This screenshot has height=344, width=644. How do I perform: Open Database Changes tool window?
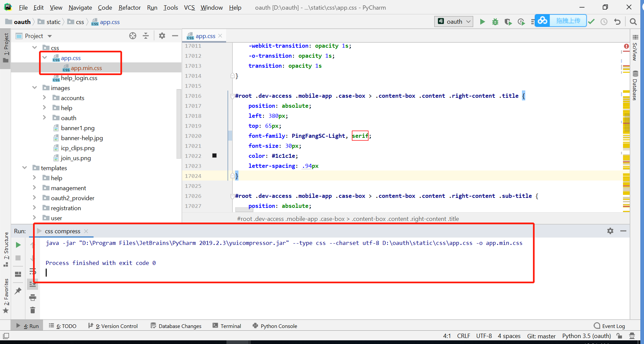[x=176, y=326]
